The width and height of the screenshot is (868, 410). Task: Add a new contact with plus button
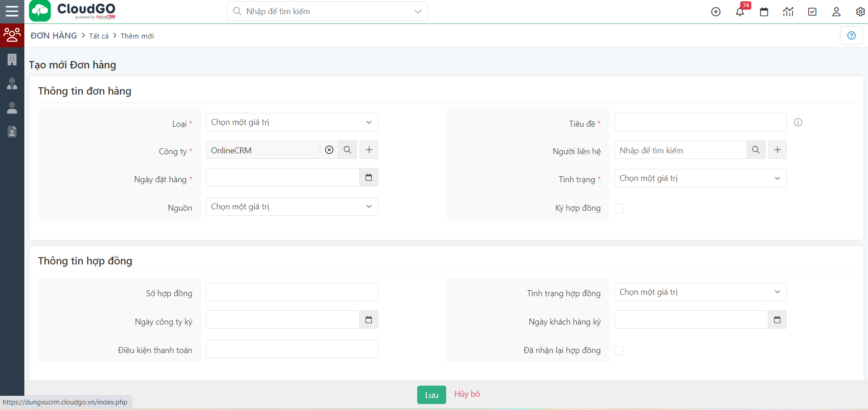[x=777, y=150]
